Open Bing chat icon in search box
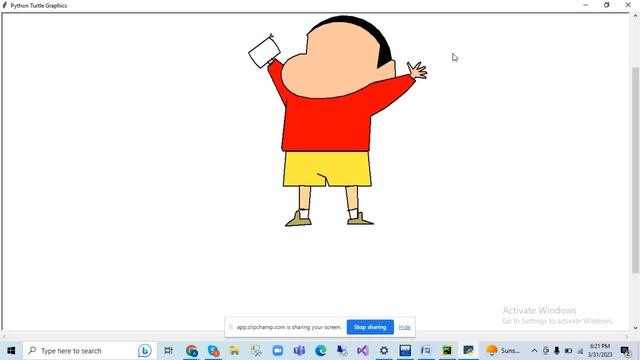Viewport: 640px width, 360px height. (144, 351)
